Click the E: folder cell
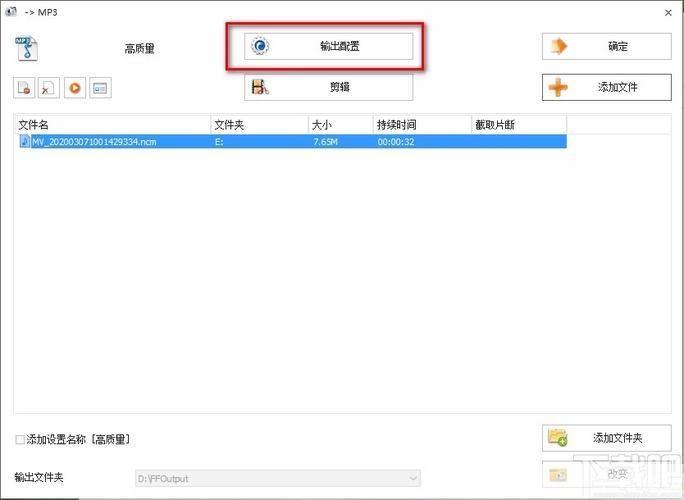This screenshot has width=684, height=500. [219, 142]
